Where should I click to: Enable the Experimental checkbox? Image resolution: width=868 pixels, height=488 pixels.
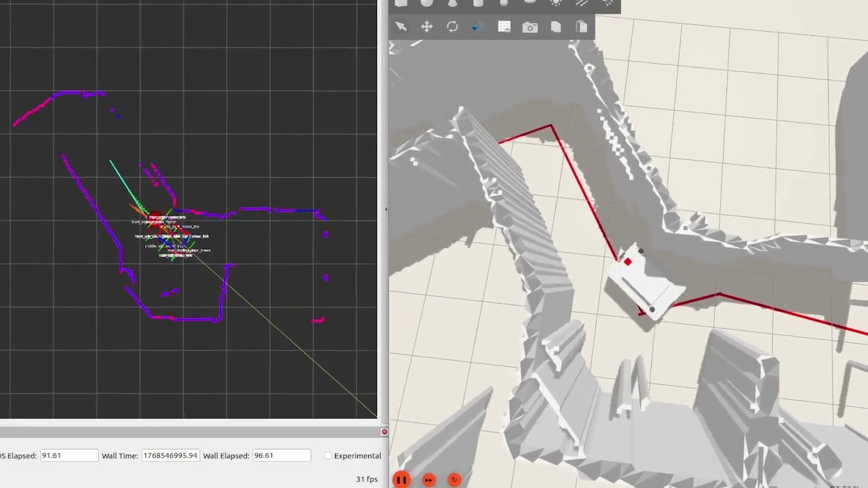click(x=328, y=455)
